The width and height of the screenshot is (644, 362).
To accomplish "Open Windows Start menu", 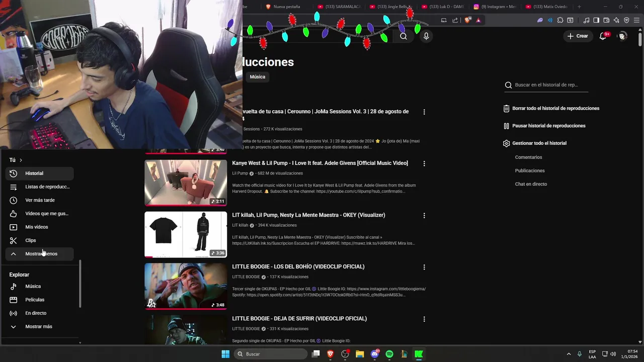I will tap(225, 354).
